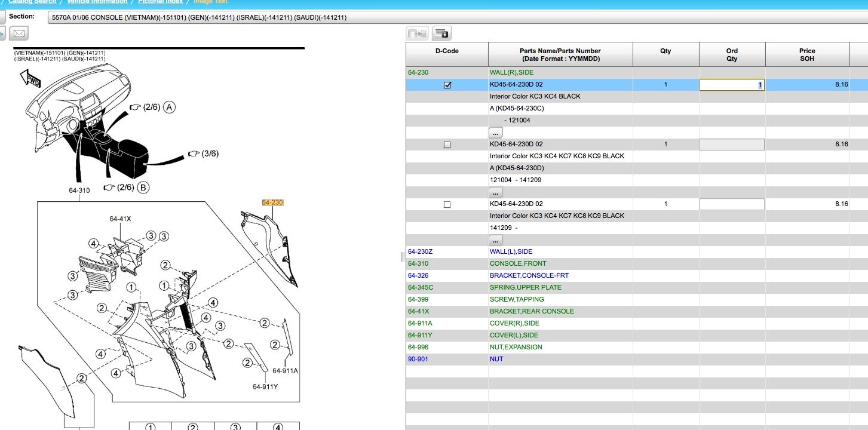Open the Section dropdown list
The image size is (868, 430).
click(457, 17)
